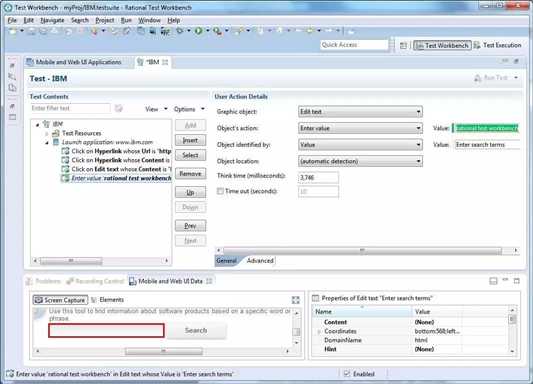Expand the Test Resources tree node
Viewport: 533px width, 384px height.
[47, 134]
